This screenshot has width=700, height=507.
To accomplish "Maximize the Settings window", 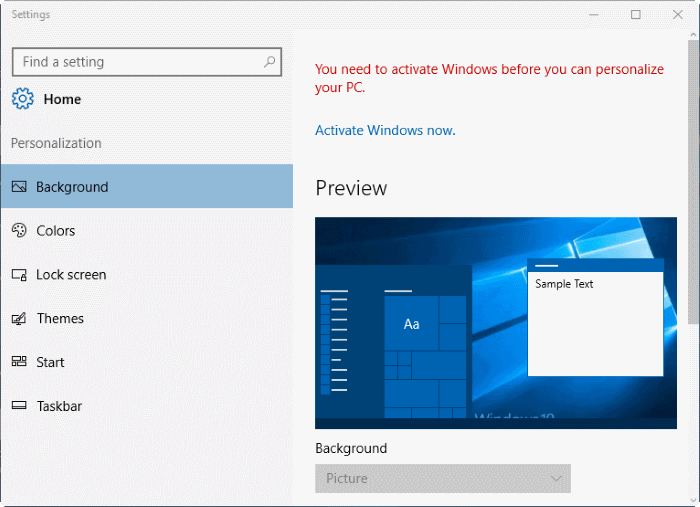I will (x=635, y=15).
